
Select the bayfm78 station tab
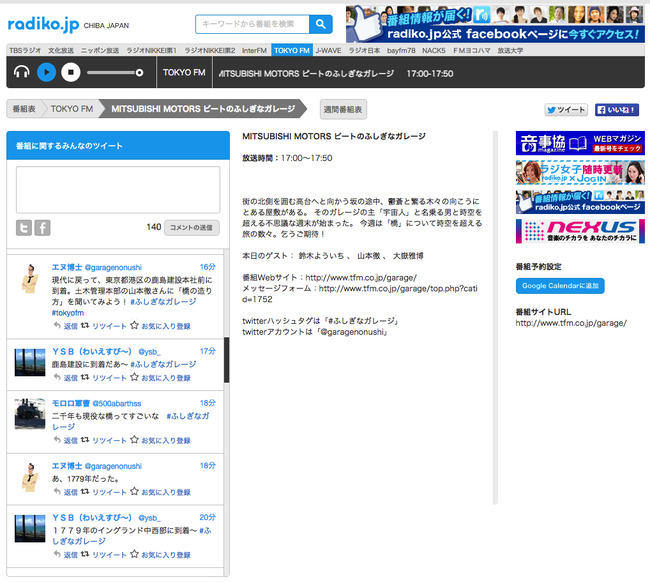point(401,51)
